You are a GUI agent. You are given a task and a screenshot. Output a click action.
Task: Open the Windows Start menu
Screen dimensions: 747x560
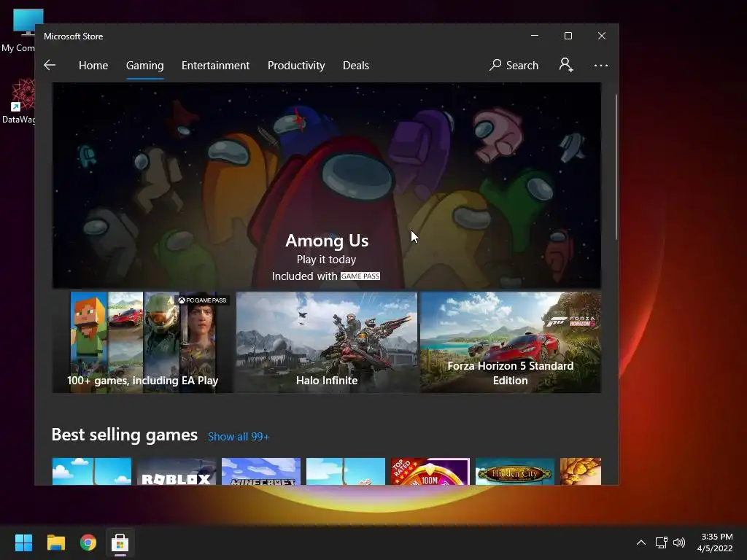click(x=23, y=542)
